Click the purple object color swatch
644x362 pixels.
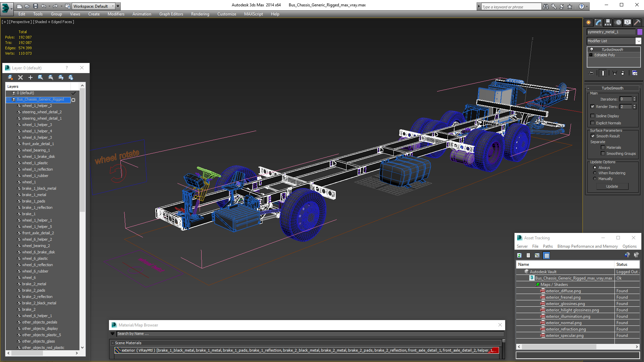pyautogui.click(x=640, y=32)
